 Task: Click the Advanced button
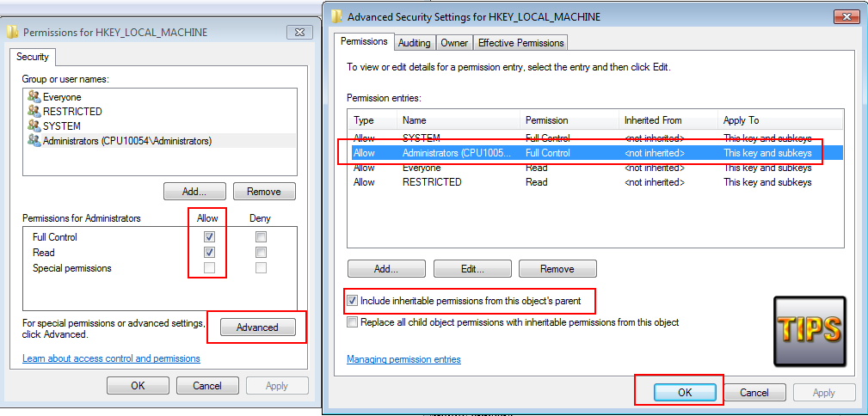(x=257, y=327)
